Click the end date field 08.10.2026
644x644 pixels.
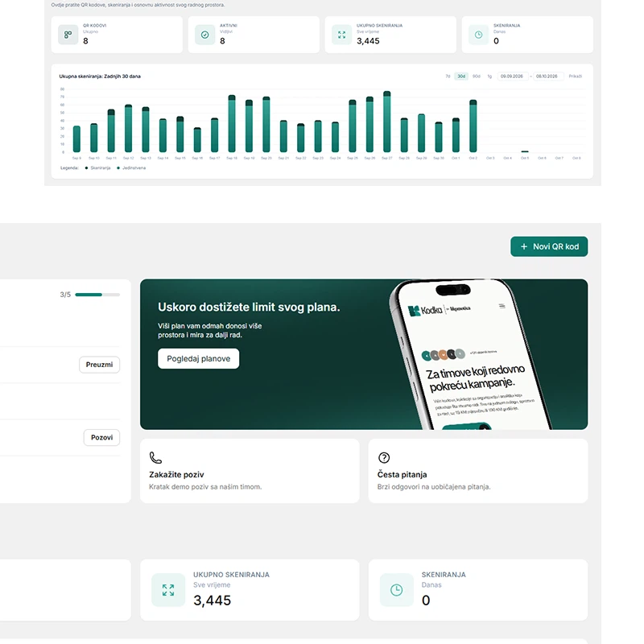click(547, 76)
